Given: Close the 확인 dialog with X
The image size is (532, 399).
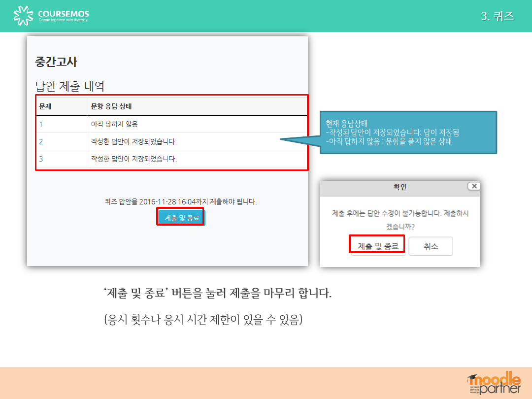Looking at the screenshot, I should (x=473, y=186).
